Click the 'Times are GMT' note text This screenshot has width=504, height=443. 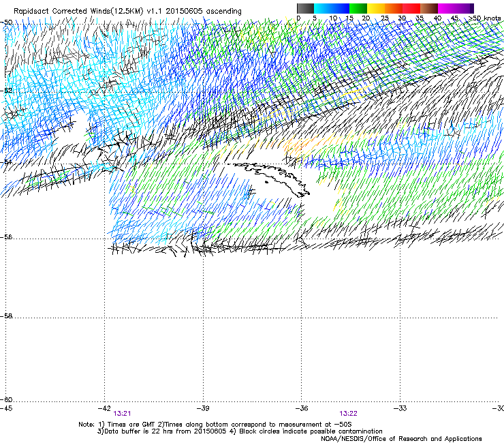132,425
